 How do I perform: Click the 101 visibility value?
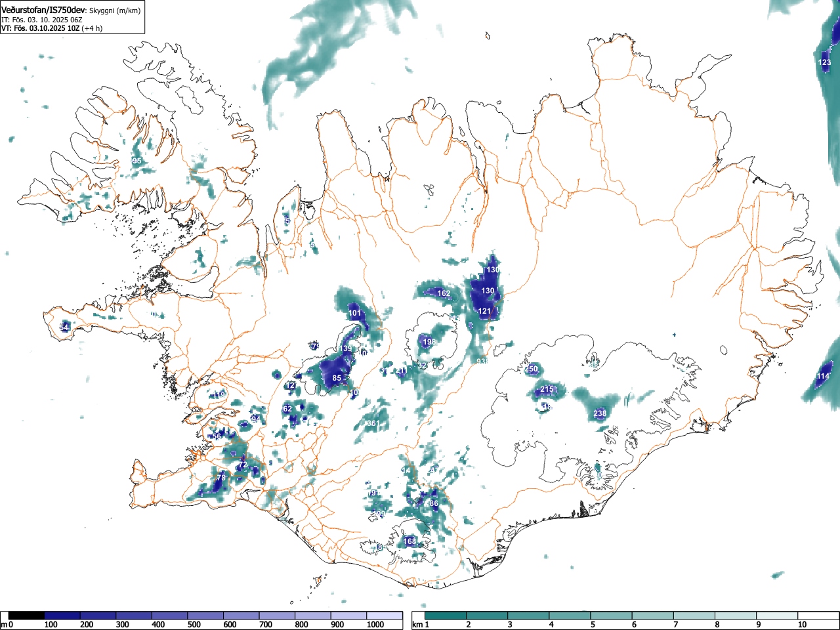354,313
